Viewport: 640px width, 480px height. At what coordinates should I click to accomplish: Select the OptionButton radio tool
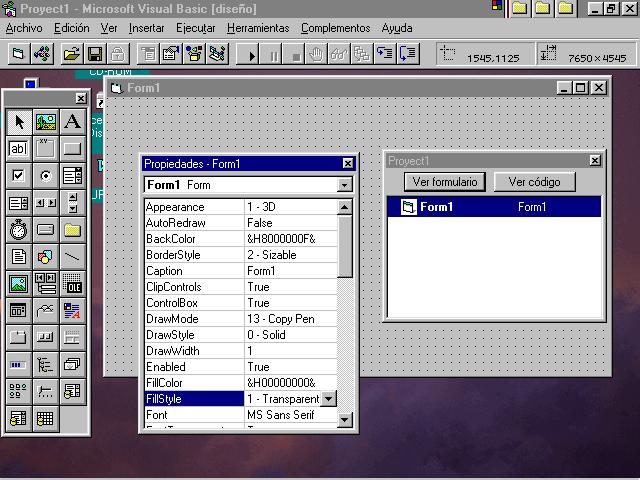(x=45, y=176)
